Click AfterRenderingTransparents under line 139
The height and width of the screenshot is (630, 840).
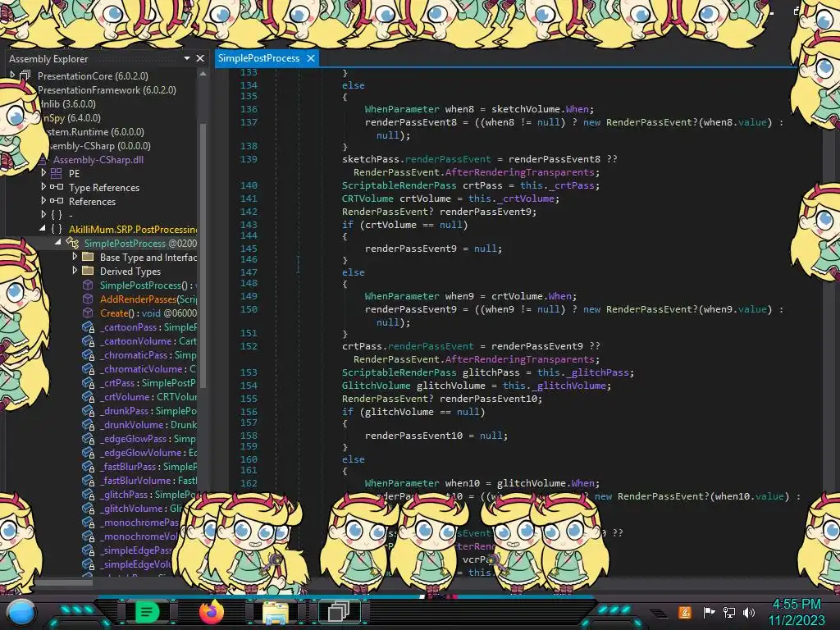point(519,172)
